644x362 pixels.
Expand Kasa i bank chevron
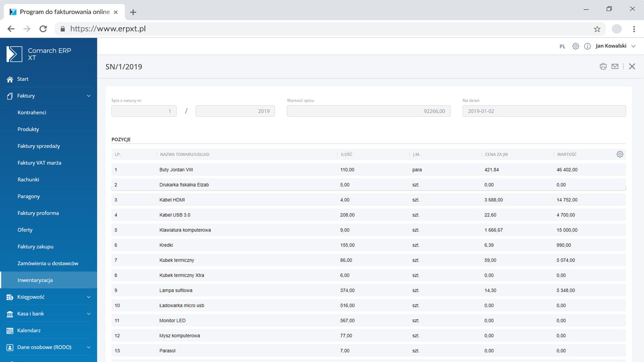[x=89, y=314]
